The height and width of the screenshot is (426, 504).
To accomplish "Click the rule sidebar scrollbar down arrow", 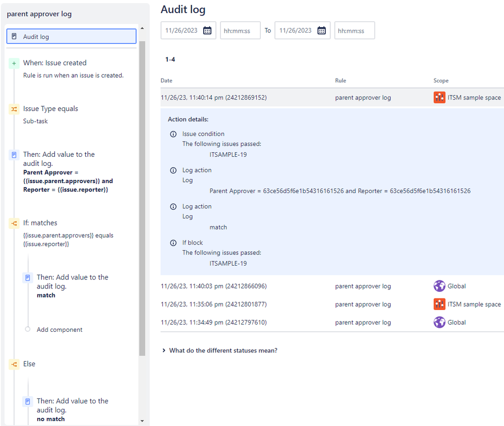I will (142, 421).
